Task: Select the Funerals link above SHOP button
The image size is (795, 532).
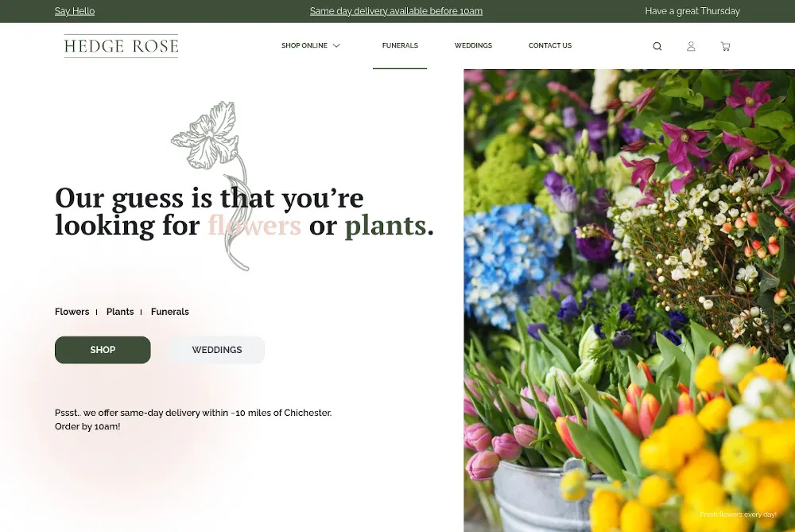Action: (x=170, y=312)
